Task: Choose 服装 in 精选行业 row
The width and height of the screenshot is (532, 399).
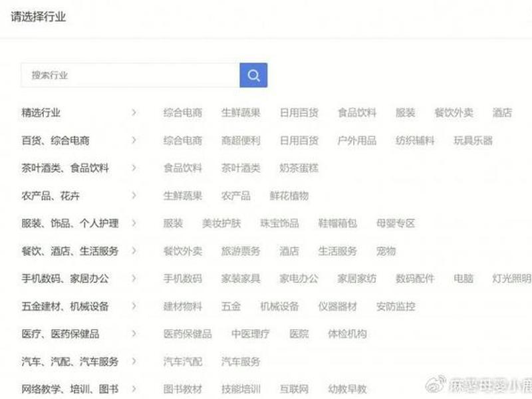Action: tap(406, 112)
